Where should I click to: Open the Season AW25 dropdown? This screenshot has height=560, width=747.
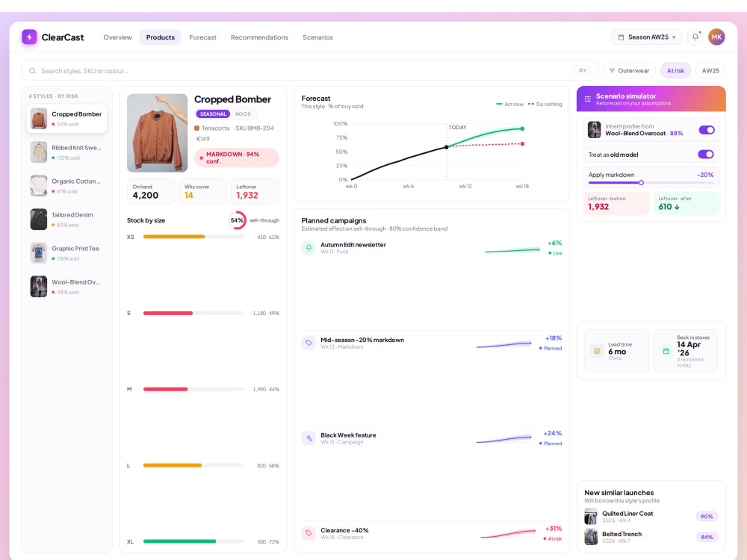(646, 37)
